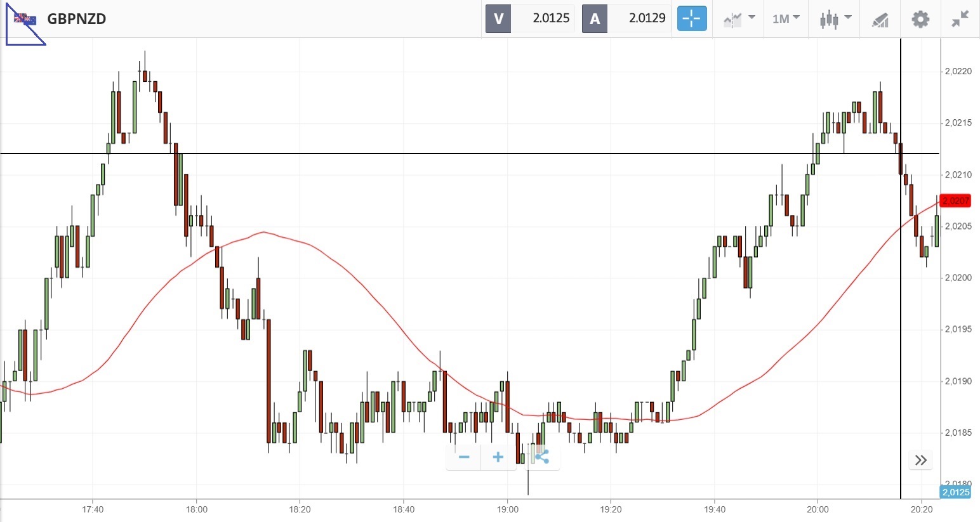
Task: Open chart settings gear icon
Action: (x=920, y=18)
